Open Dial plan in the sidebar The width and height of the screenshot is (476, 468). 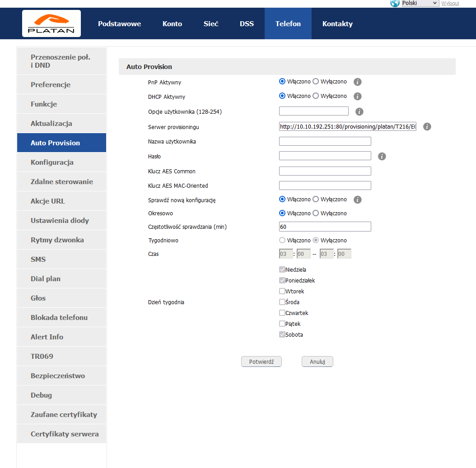click(x=61, y=279)
